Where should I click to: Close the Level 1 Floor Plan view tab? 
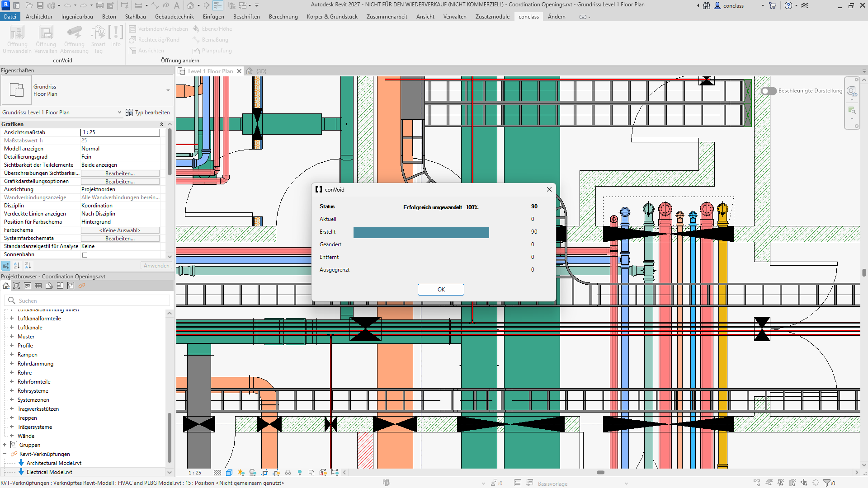239,71
